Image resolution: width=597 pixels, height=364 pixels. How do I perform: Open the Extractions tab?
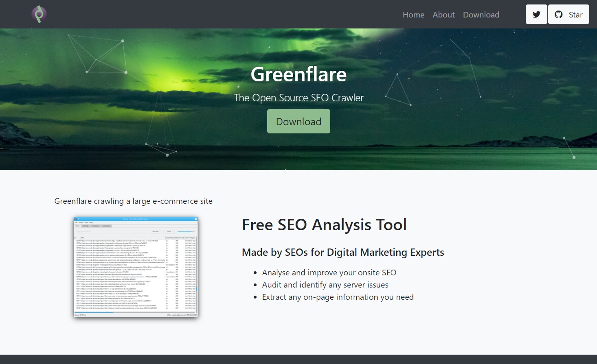point(107,226)
